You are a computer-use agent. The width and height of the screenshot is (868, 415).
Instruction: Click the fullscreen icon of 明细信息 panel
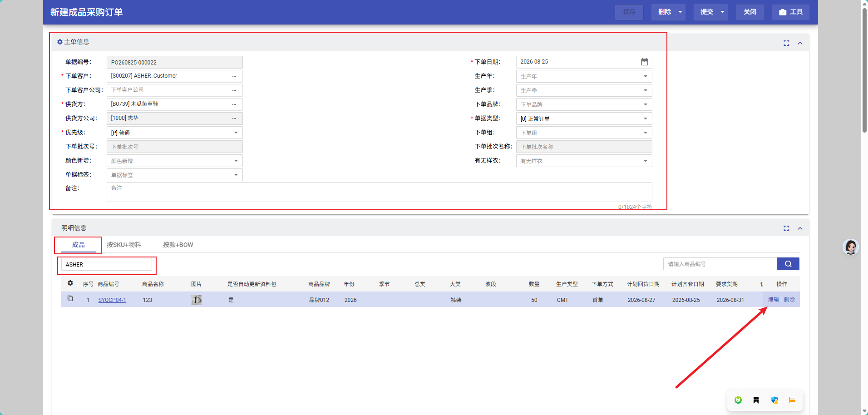pyautogui.click(x=786, y=228)
